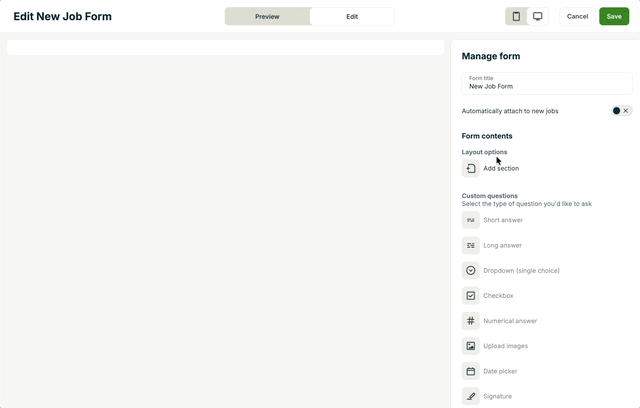
Task: Open the Preview tab
Action: pos(267,16)
